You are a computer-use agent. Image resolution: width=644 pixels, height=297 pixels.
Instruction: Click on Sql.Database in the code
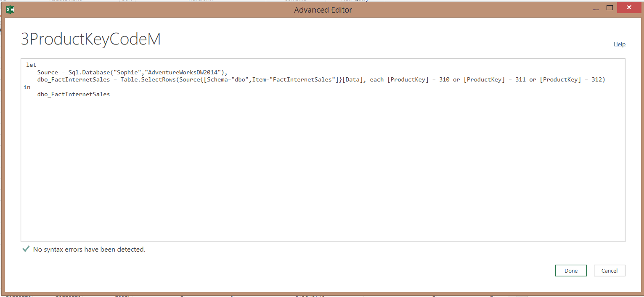coord(89,72)
